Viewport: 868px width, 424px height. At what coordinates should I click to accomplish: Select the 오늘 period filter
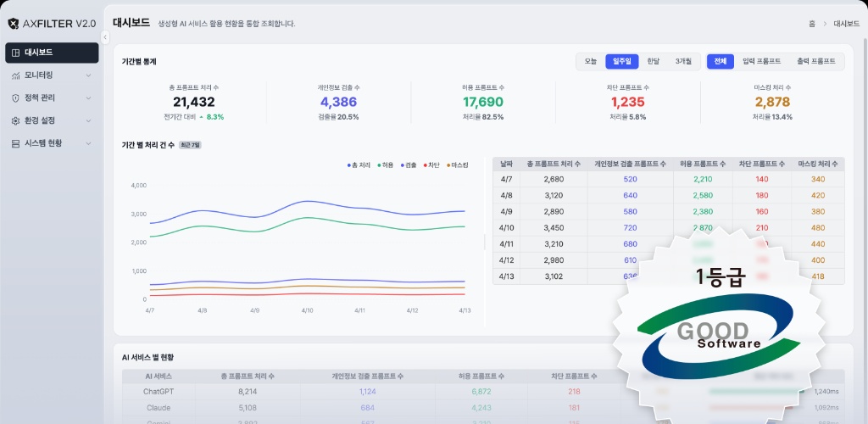[x=591, y=61]
